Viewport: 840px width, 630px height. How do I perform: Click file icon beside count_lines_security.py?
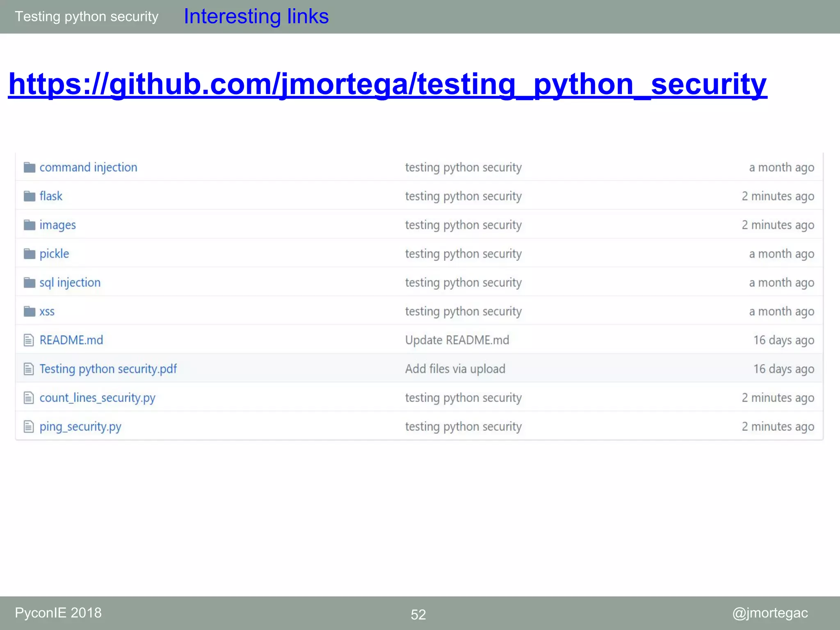[x=29, y=398]
